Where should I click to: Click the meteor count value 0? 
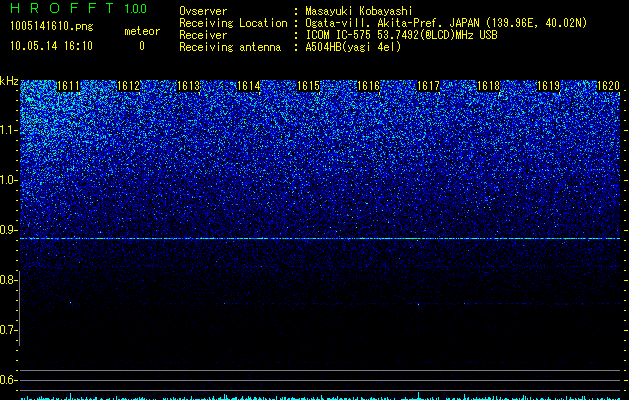point(142,46)
